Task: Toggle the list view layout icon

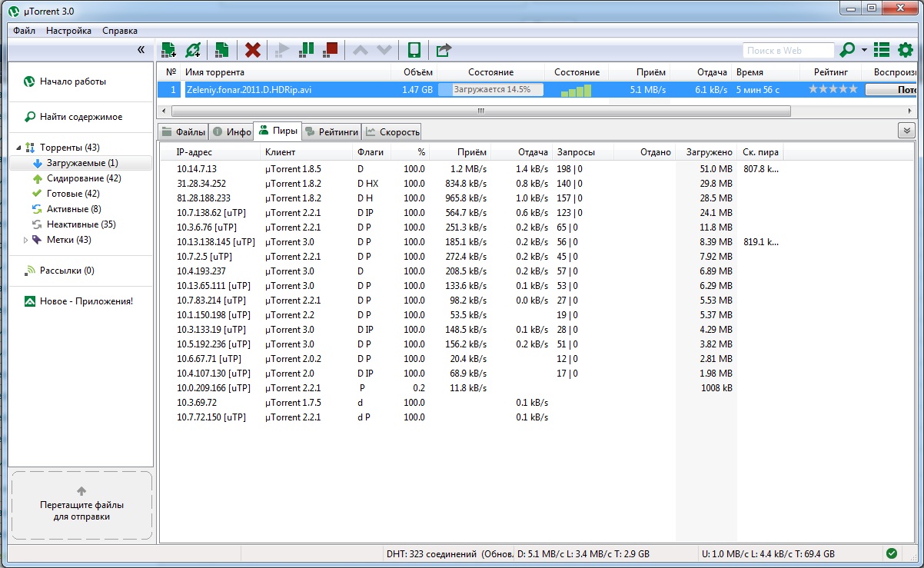Action: coord(882,50)
